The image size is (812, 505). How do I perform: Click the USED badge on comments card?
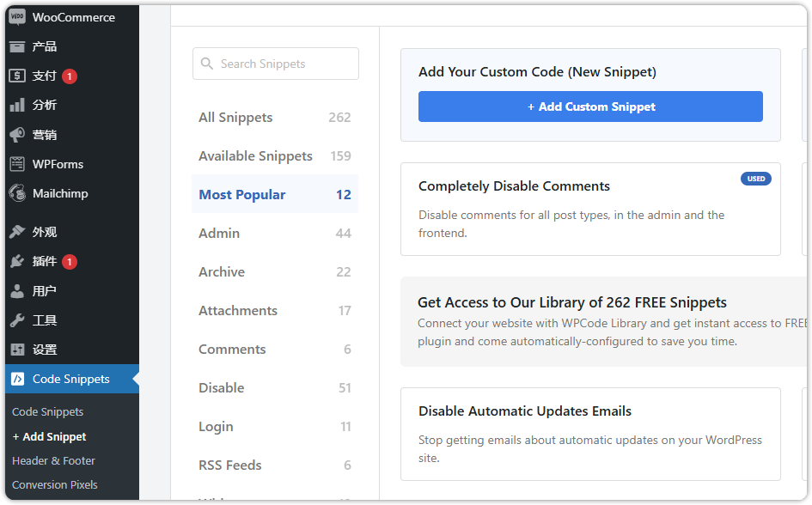tap(756, 179)
